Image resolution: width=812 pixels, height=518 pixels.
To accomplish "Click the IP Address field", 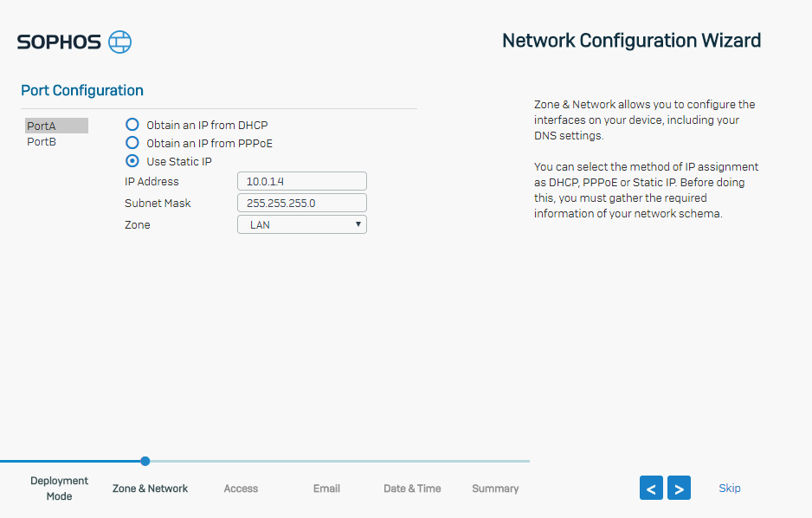I will pyautogui.click(x=302, y=181).
